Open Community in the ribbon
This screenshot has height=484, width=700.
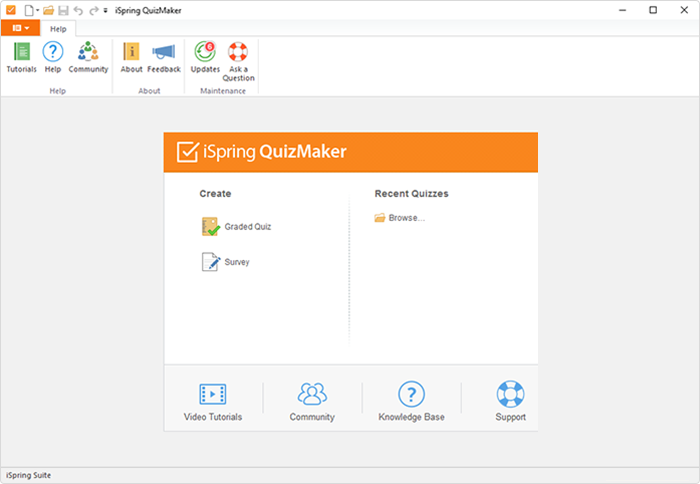tap(88, 57)
